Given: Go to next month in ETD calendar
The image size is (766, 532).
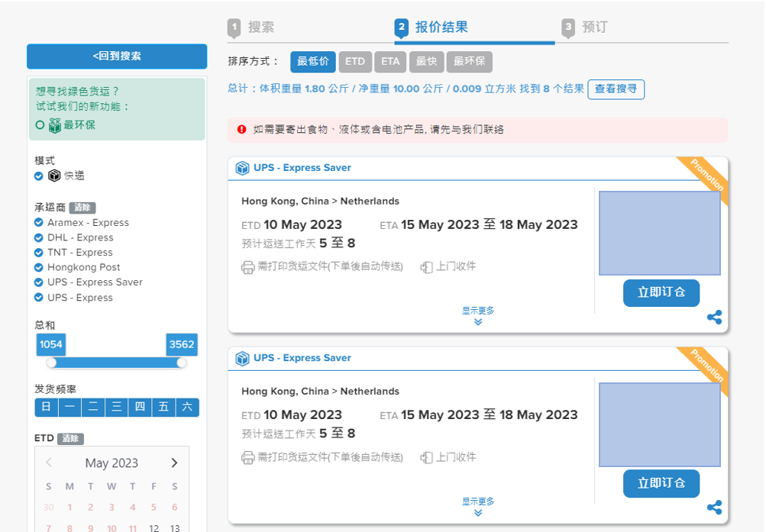Looking at the screenshot, I should 174,463.
